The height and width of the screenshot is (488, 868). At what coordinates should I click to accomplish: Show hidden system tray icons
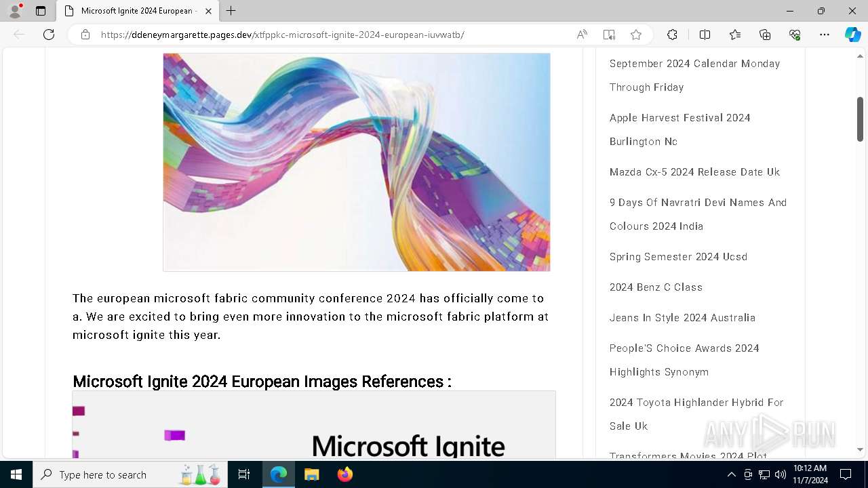731,474
